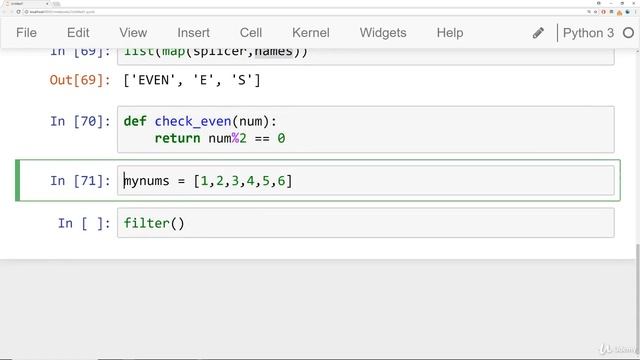Open the Edit menu
This screenshot has height=360, width=640.
(x=78, y=33)
